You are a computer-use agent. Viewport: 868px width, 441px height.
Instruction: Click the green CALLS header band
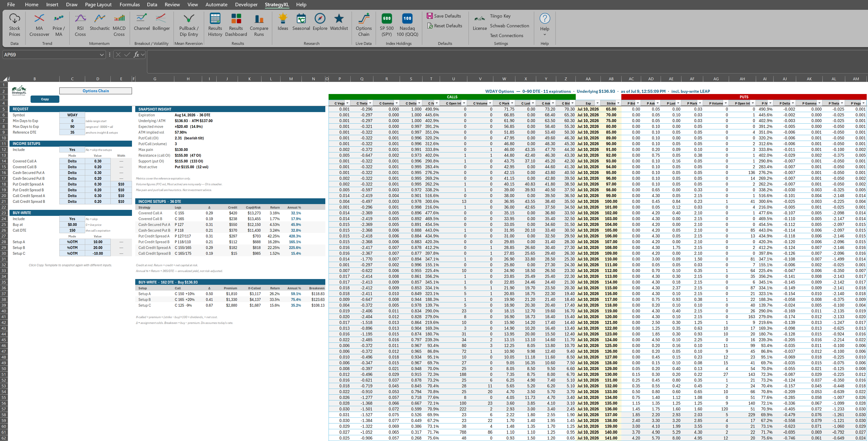452,97
